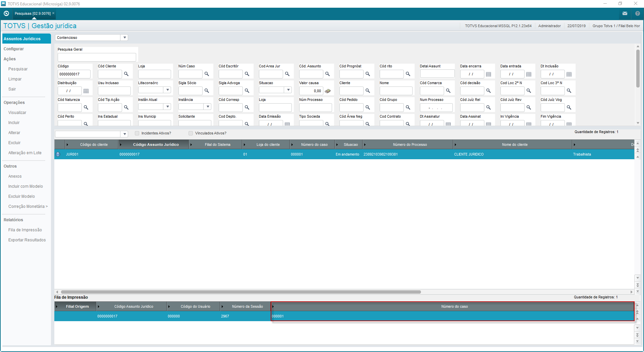This screenshot has width=644, height=352.
Task: Open Alteração em Lote
Action: (x=25, y=153)
